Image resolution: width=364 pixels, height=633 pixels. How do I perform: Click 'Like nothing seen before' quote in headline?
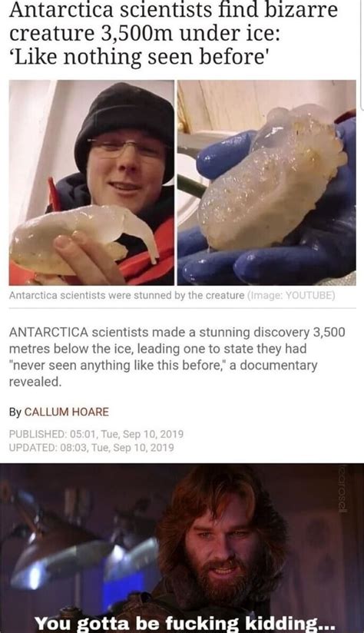pyautogui.click(x=139, y=58)
